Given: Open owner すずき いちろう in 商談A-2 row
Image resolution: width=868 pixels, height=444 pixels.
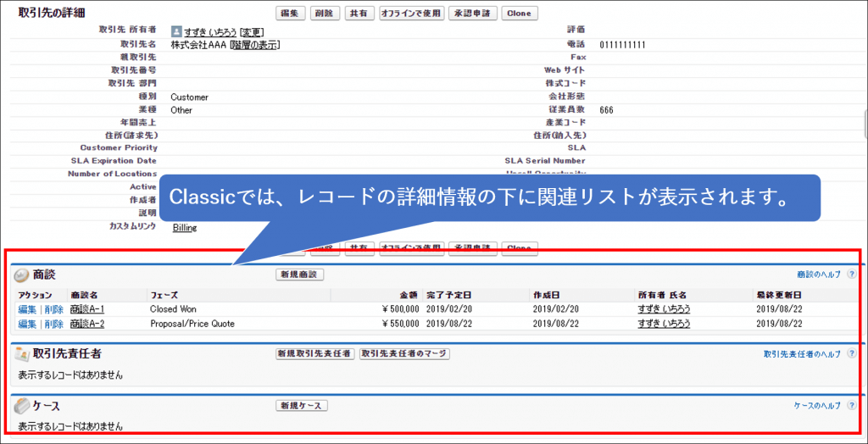Looking at the screenshot, I should (664, 324).
